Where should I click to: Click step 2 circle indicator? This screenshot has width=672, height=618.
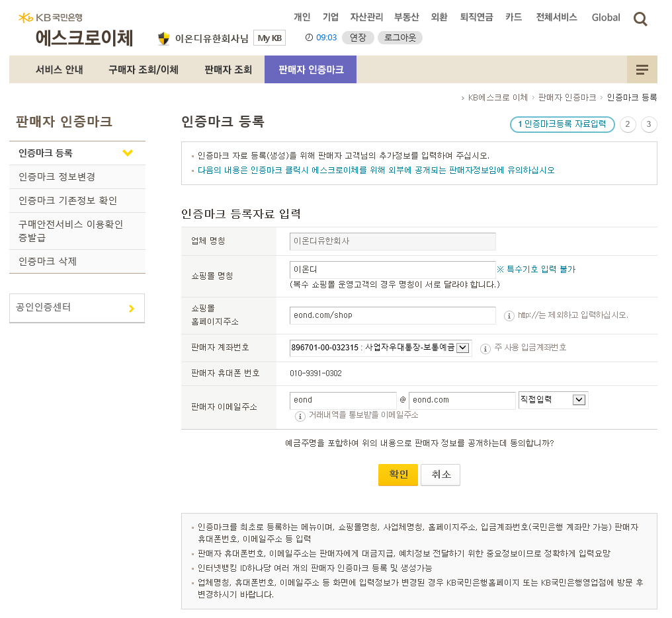click(x=628, y=124)
